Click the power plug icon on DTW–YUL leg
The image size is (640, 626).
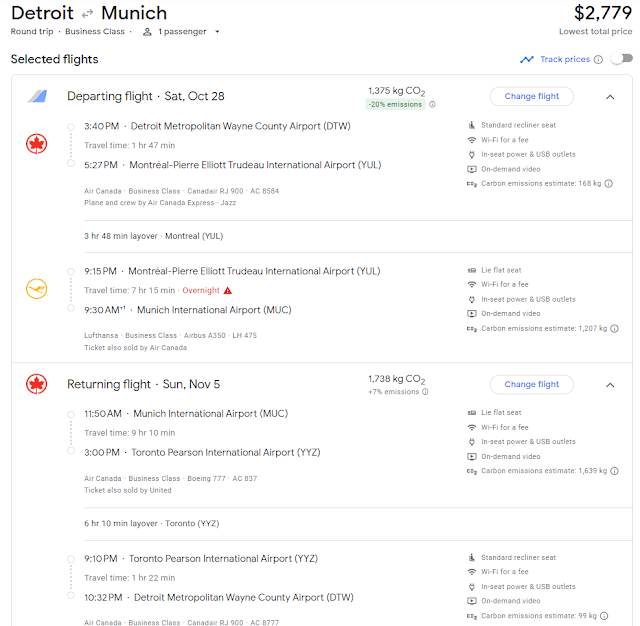click(471, 155)
